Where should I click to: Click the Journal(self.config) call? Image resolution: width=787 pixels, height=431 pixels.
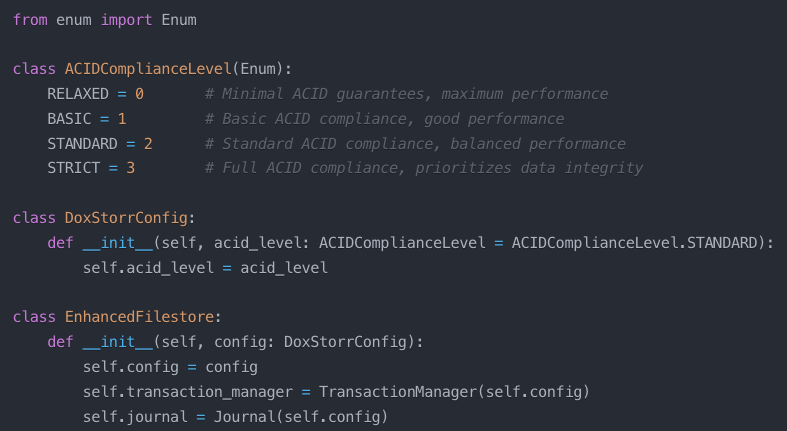point(301,417)
